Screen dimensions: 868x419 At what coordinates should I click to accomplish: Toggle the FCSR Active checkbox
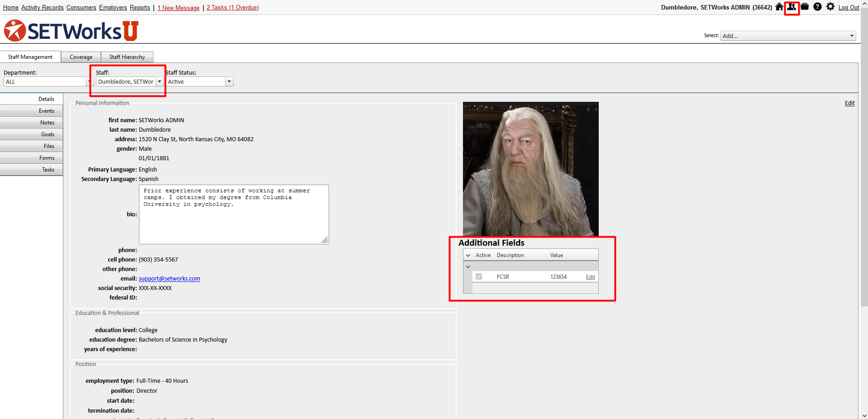(479, 276)
